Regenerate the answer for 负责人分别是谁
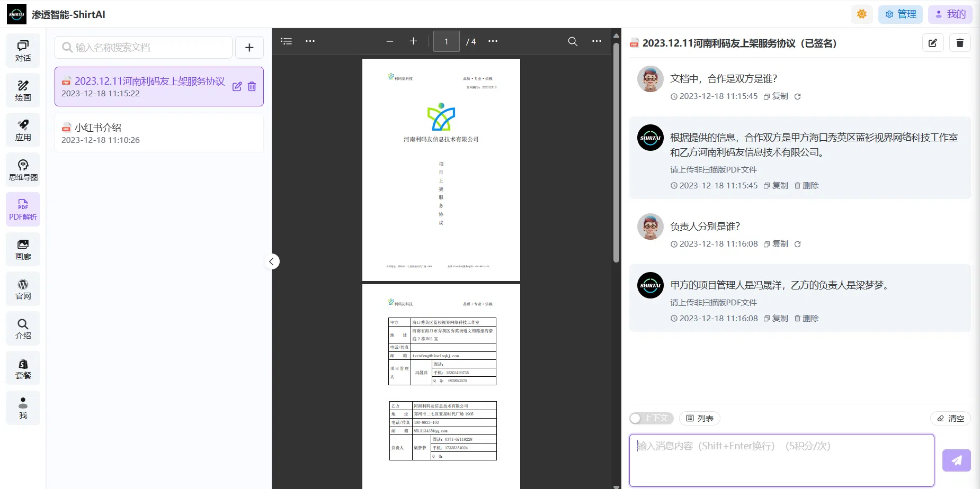This screenshot has width=980, height=489. 797,244
